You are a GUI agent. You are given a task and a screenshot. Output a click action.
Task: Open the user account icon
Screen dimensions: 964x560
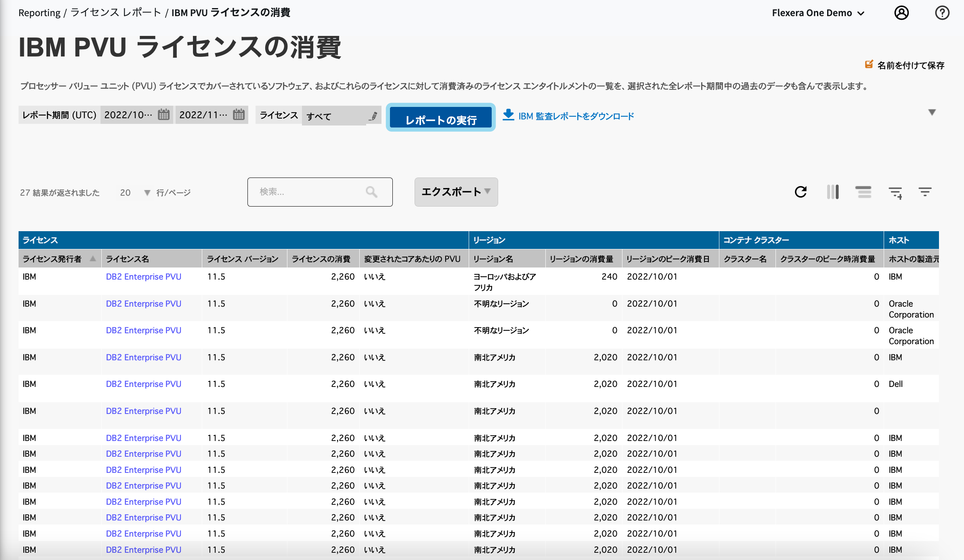point(901,13)
